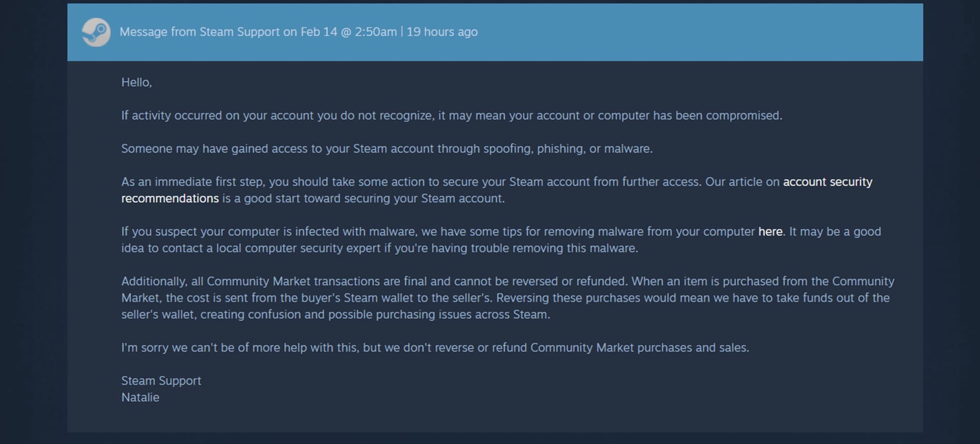
Task: Click the spoofing and phishing sentence
Action: coord(387,149)
